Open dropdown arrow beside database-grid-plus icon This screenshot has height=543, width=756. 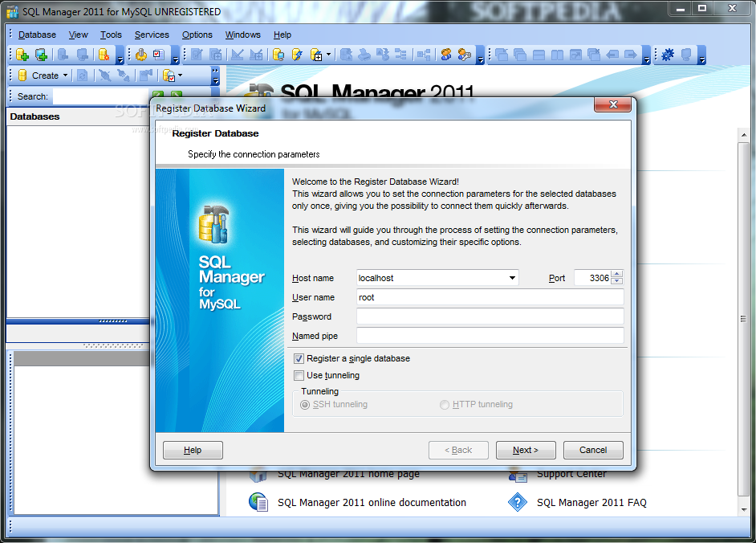click(328, 55)
